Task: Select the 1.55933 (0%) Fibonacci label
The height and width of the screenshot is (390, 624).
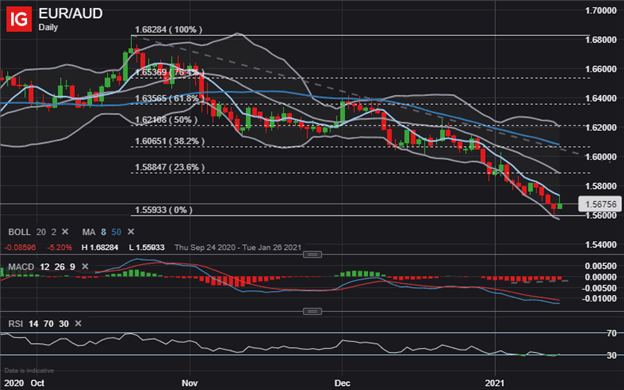Action: point(164,210)
